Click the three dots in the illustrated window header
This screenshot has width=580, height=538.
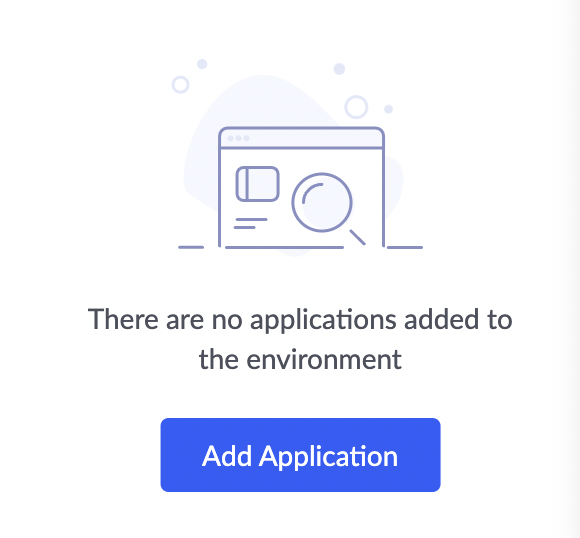point(239,138)
